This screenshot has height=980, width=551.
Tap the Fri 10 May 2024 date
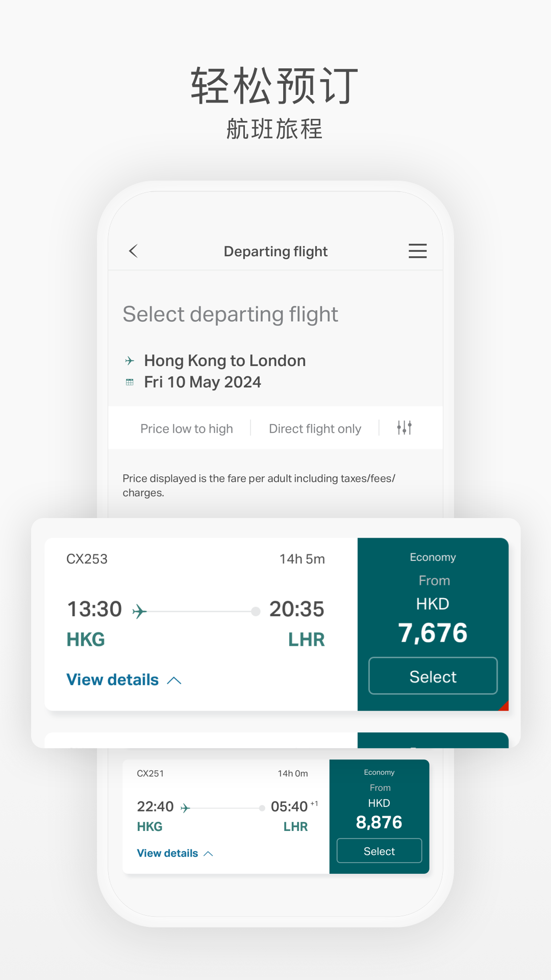[203, 382]
